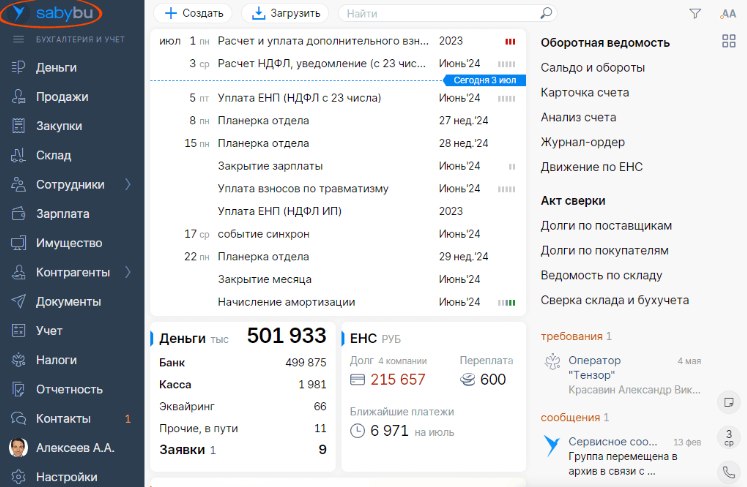This screenshot has height=487, width=747.
Task: Click the Закупки sidebar icon
Action: (x=18, y=126)
